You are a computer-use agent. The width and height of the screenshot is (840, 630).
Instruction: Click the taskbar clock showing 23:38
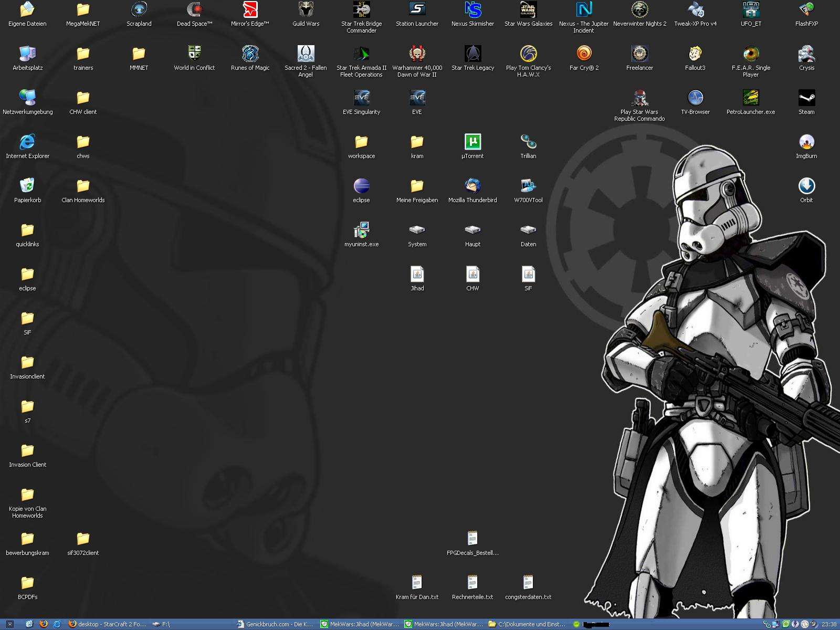(829, 624)
